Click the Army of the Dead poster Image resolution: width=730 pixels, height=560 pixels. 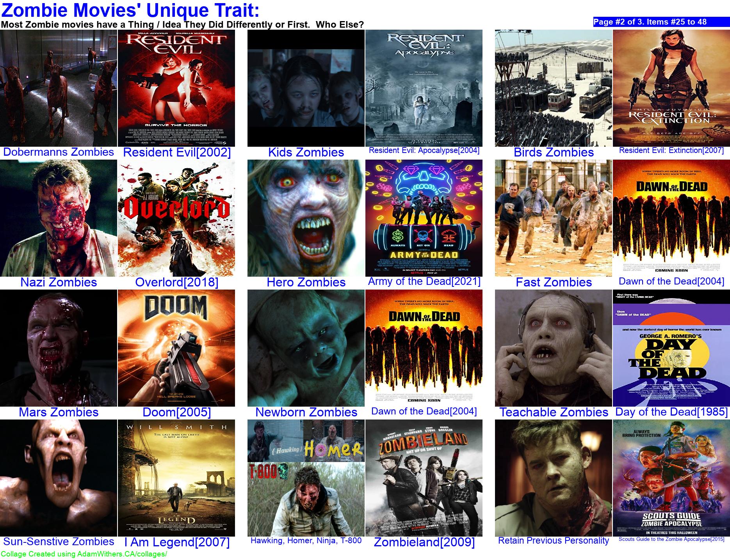coord(424,218)
